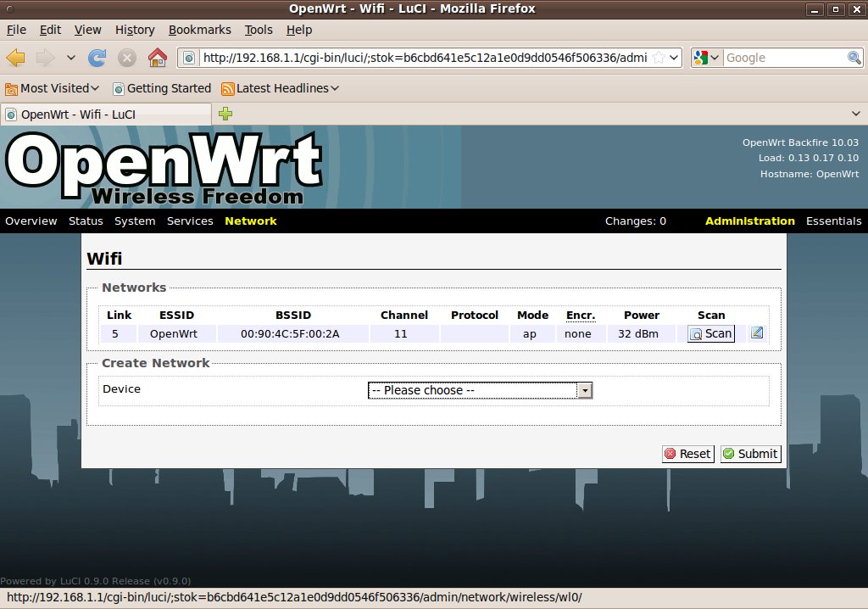Screen dimensions: 868x609
Task: Open the Bookmarks menu
Action: coord(199,30)
